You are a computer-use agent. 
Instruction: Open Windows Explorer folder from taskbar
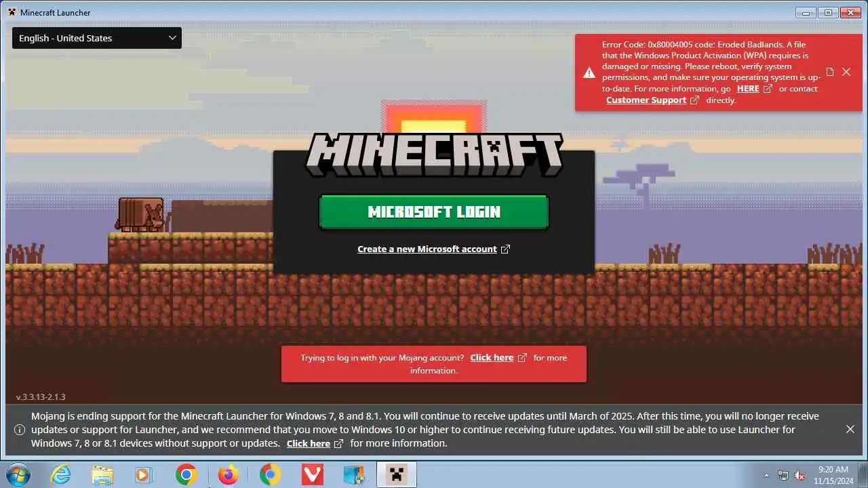(x=102, y=475)
